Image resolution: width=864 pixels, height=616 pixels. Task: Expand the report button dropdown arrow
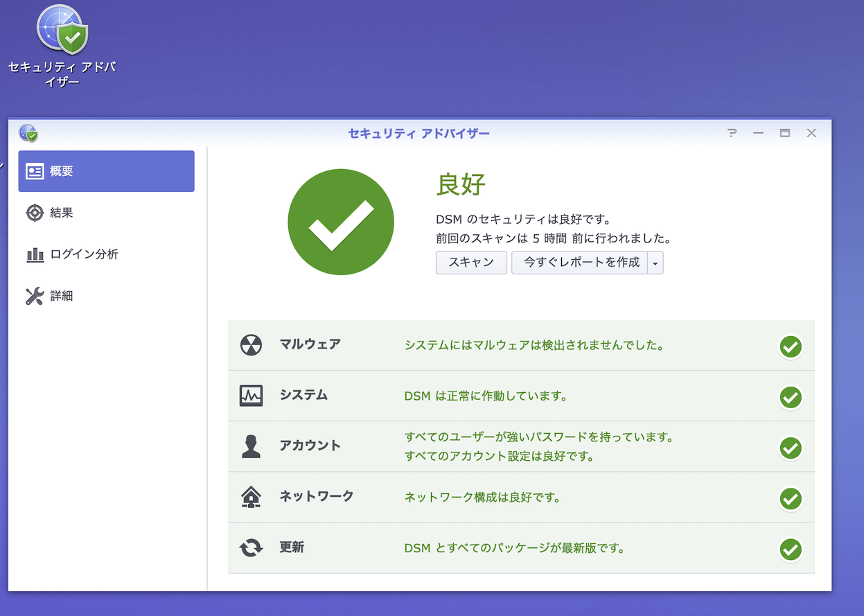tap(655, 263)
